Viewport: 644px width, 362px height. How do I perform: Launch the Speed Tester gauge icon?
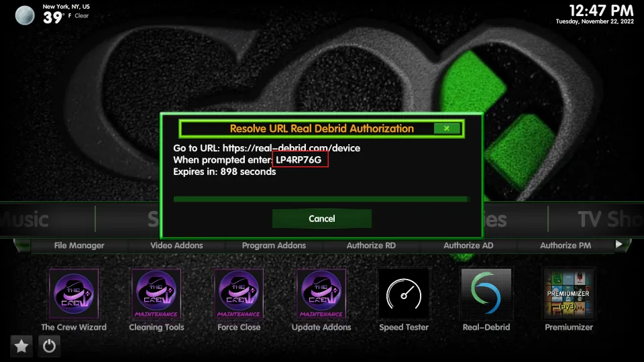pos(404,294)
